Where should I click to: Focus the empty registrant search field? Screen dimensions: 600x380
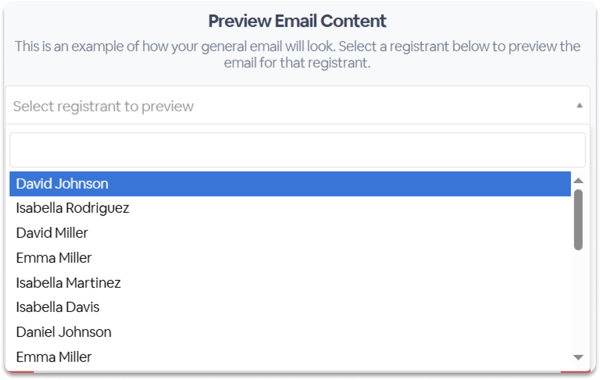coord(297,150)
